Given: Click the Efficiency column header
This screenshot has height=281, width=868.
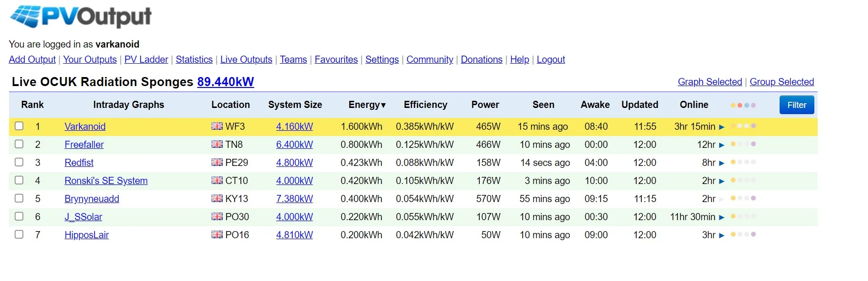Looking at the screenshot, I should pyautogui.click(x=426, y=105).
